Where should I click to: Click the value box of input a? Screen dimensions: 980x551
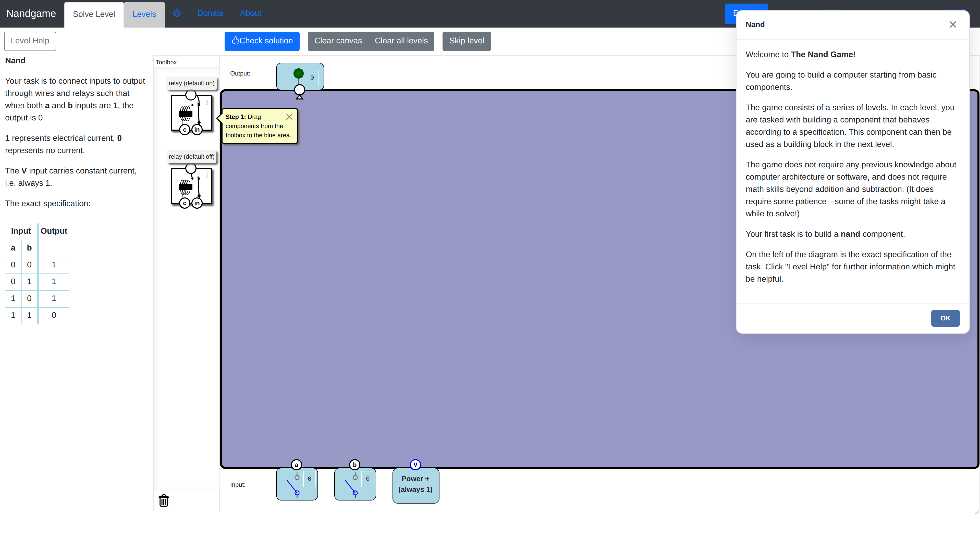tap(310, 479)
